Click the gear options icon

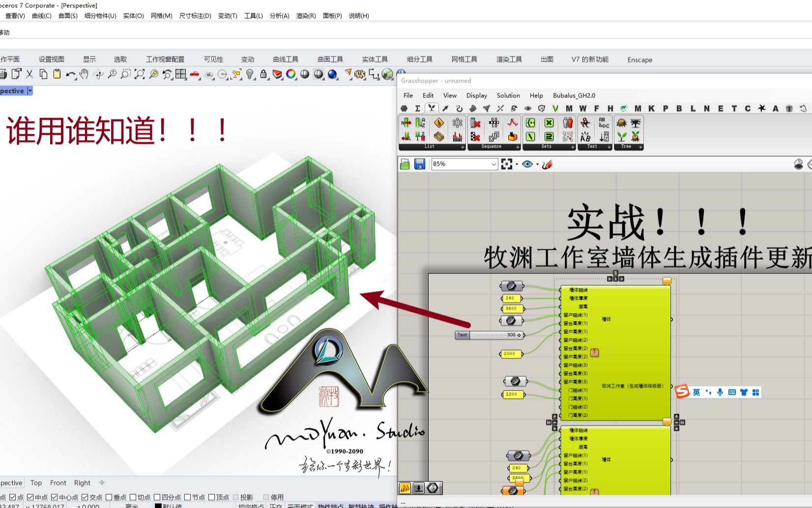click(x=360, y=74)
